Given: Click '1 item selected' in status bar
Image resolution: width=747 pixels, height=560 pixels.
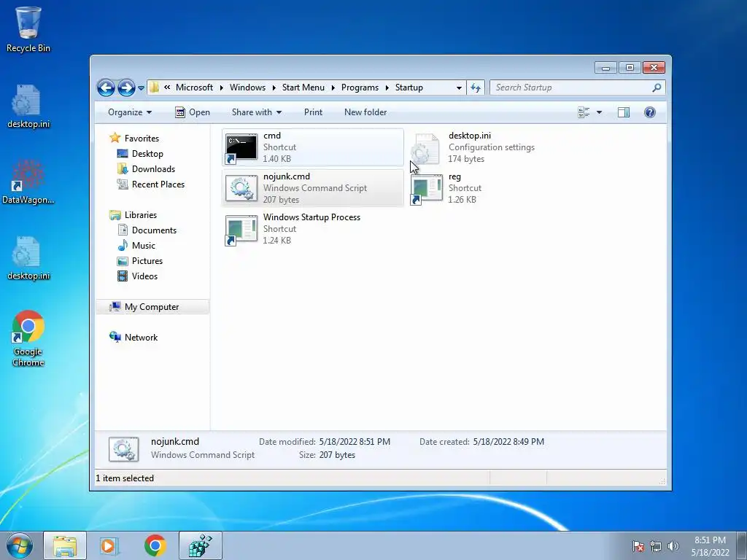Looking at the screenshot, I should pos(125,478).
